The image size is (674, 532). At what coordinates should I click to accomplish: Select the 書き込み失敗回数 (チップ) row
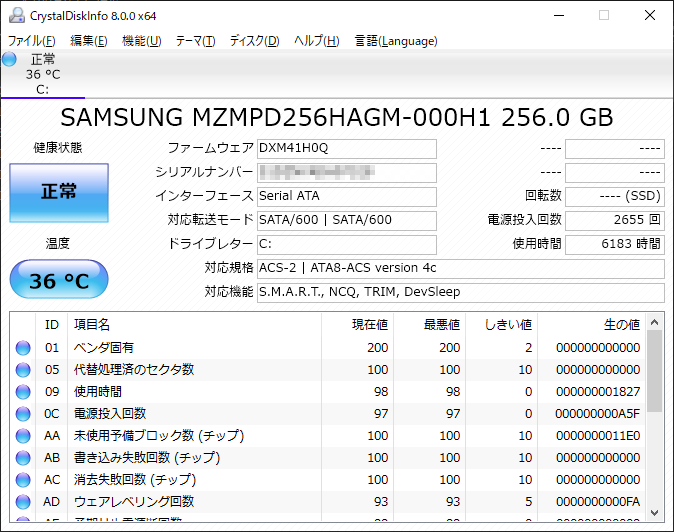point(328,458)
